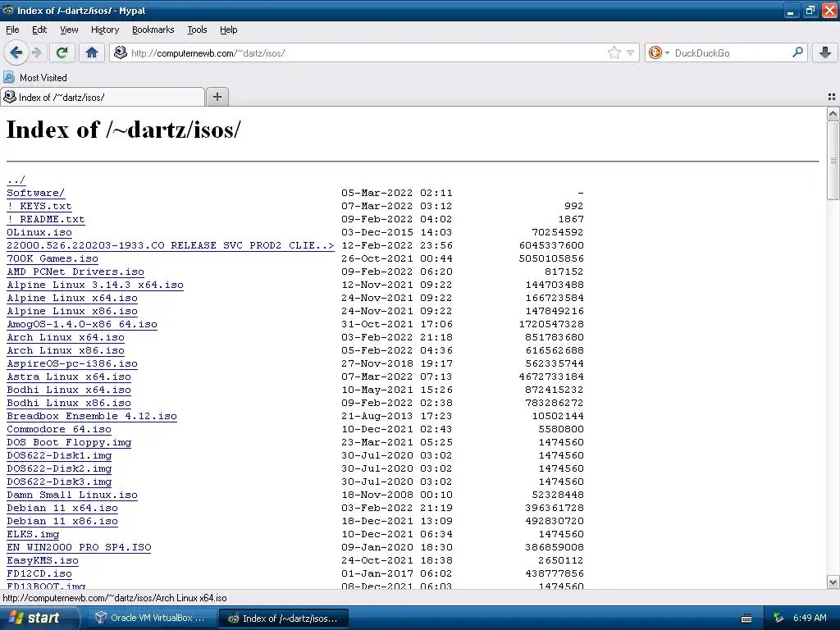Click the vertical scrollbar thumb

833,160
